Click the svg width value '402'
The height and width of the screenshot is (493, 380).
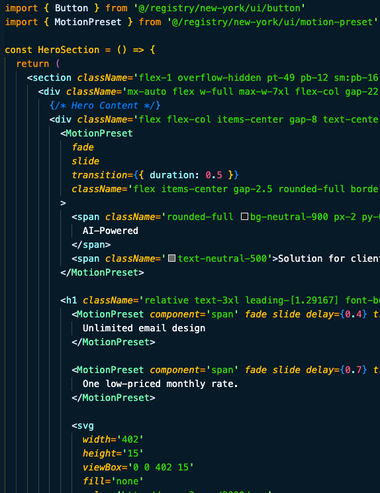click(130, 439)
